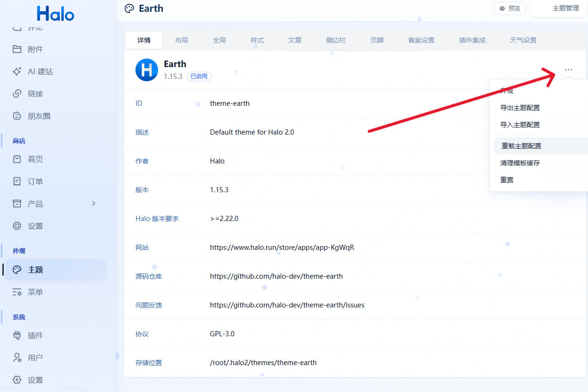The image size is (588, 392).
Task: Switch to the 全局 tab
Action: [x=219, y=40]
